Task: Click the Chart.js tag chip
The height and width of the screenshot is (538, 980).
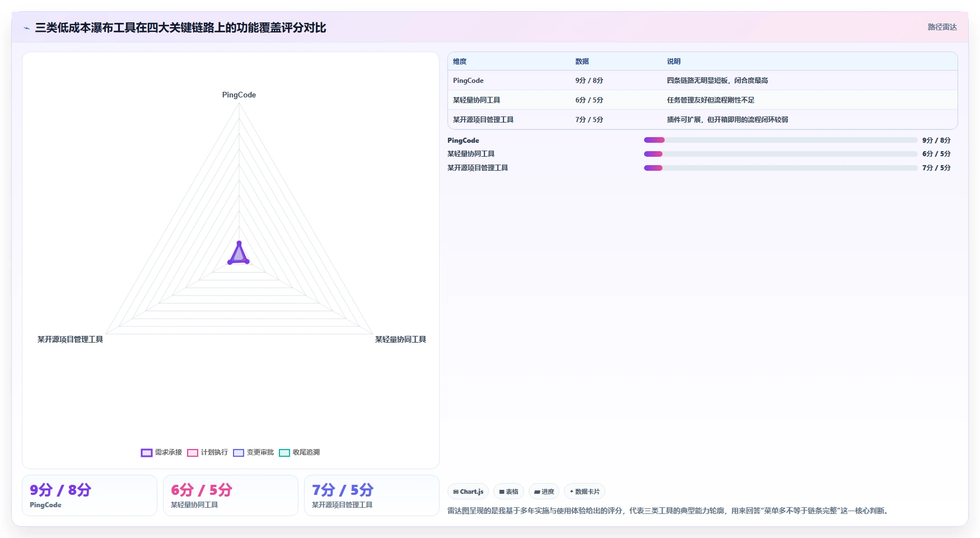Action: pos(468,492)
